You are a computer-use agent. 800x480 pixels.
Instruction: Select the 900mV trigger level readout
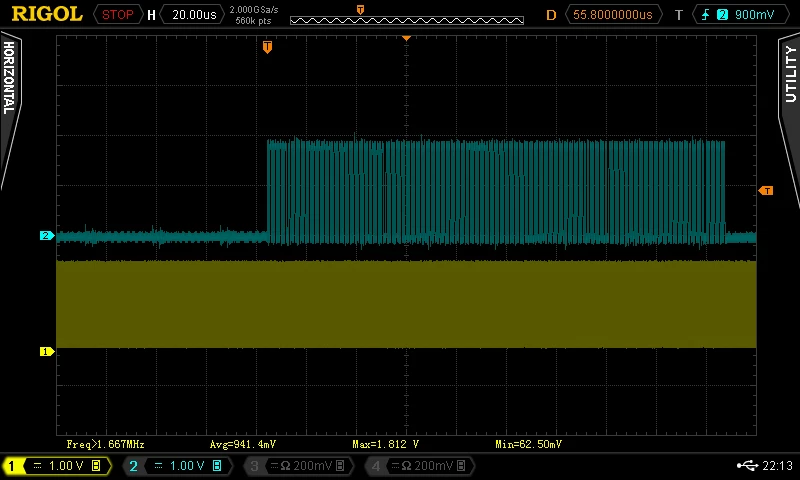tap(755, 15)
